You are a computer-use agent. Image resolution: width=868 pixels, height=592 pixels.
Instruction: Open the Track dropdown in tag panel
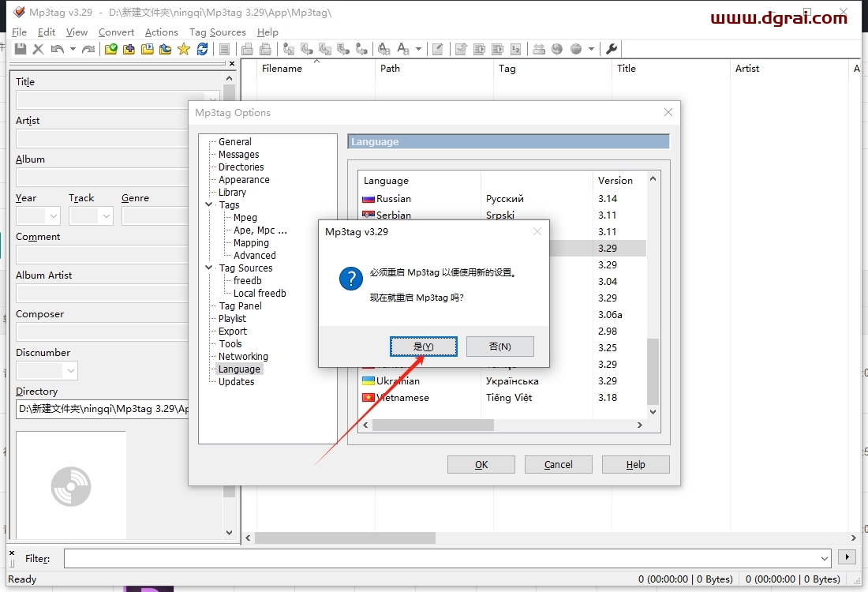pyautogui.click(x=107, y=216)
